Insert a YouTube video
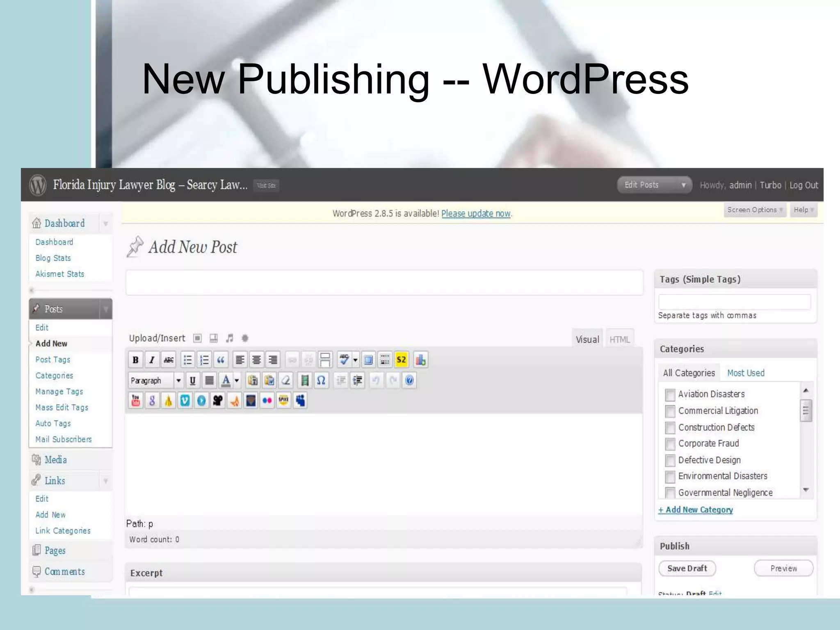The image size is (840, 630). coord(135,401)
